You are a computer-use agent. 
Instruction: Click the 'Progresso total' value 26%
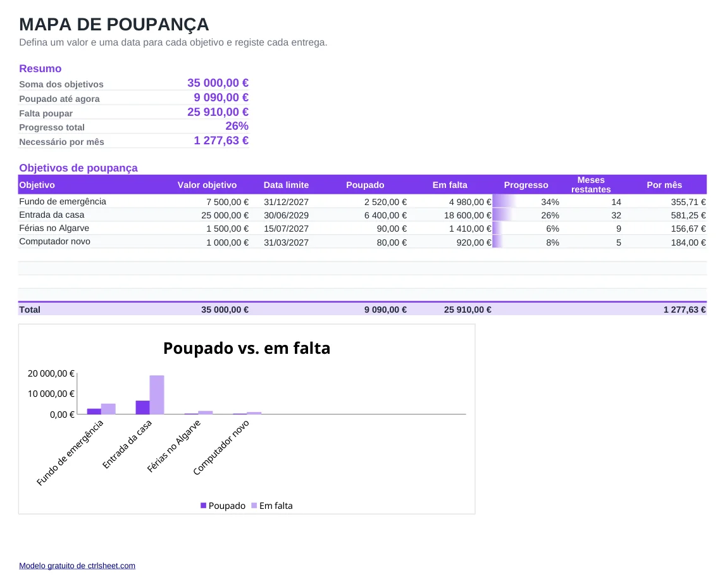point(237,126)
